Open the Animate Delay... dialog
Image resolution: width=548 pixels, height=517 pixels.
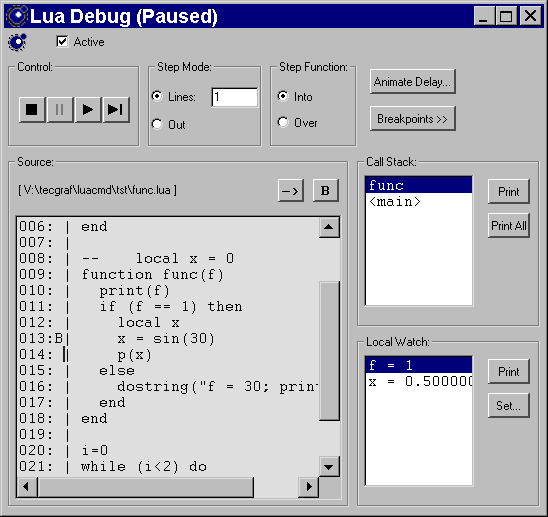coord(412,82)
